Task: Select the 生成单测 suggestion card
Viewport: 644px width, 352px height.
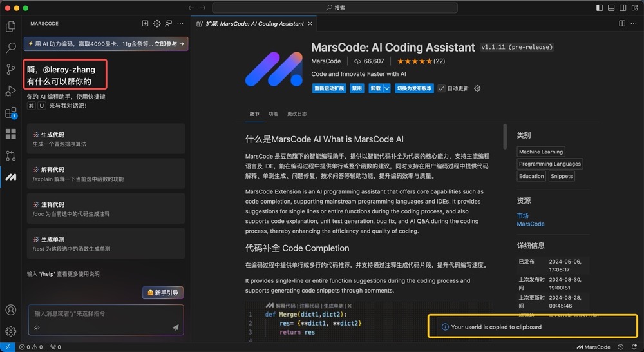Action: 106,244
